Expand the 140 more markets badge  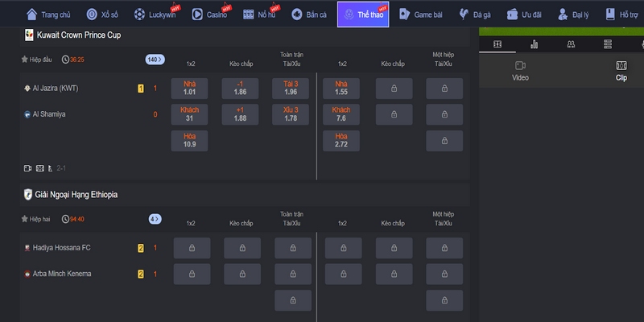[x=154, y=60]
